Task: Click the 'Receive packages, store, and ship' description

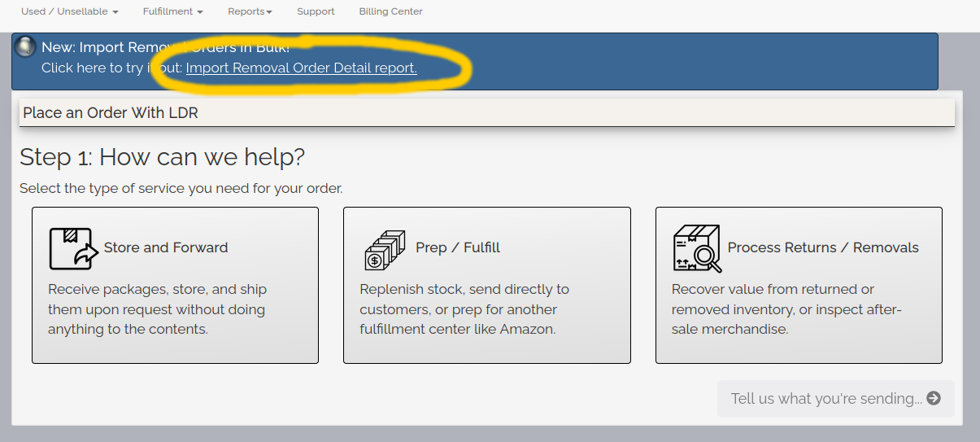Action: pos(157,309)
